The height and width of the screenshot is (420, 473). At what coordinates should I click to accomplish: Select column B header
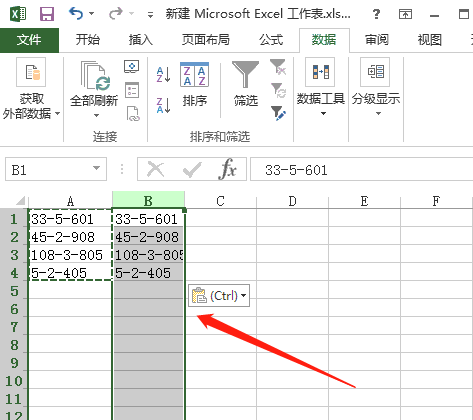(x=148, y=201)
